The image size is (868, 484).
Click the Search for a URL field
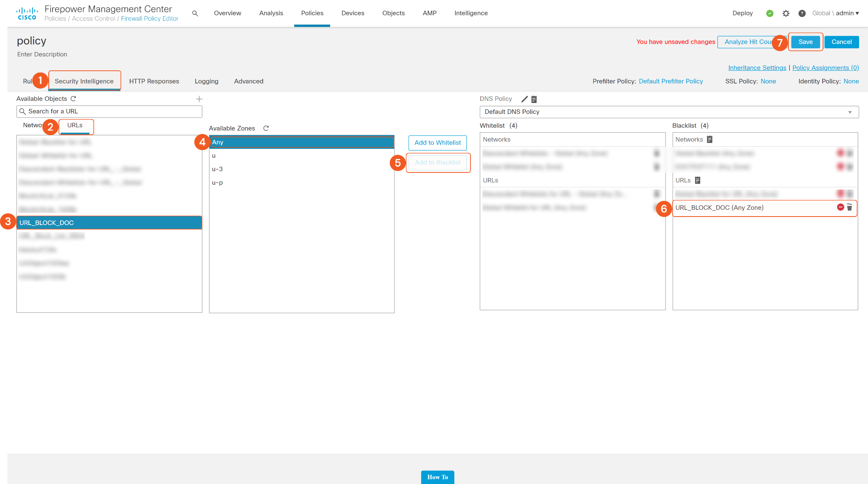(x=109, y=111)
